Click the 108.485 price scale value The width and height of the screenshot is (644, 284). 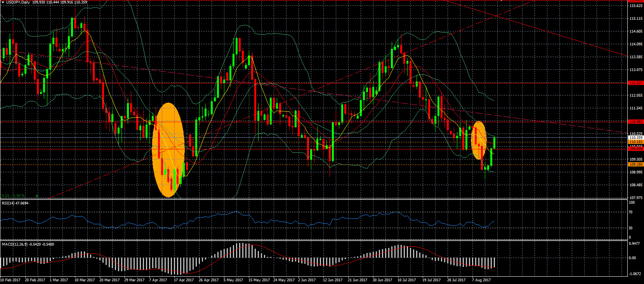tap(635, 185)
